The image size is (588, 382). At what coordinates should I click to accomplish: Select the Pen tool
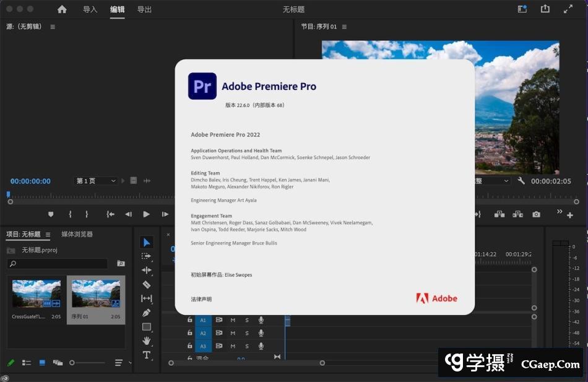[147, 313]
